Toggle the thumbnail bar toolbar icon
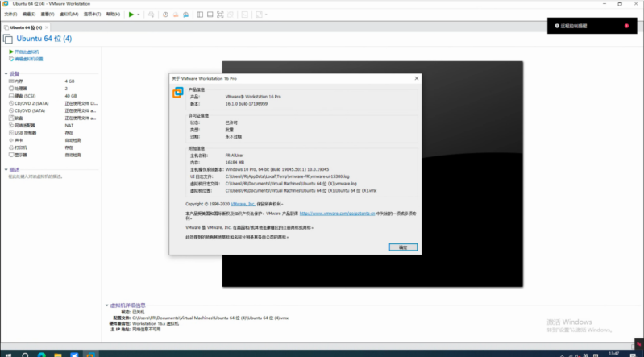 210,15
